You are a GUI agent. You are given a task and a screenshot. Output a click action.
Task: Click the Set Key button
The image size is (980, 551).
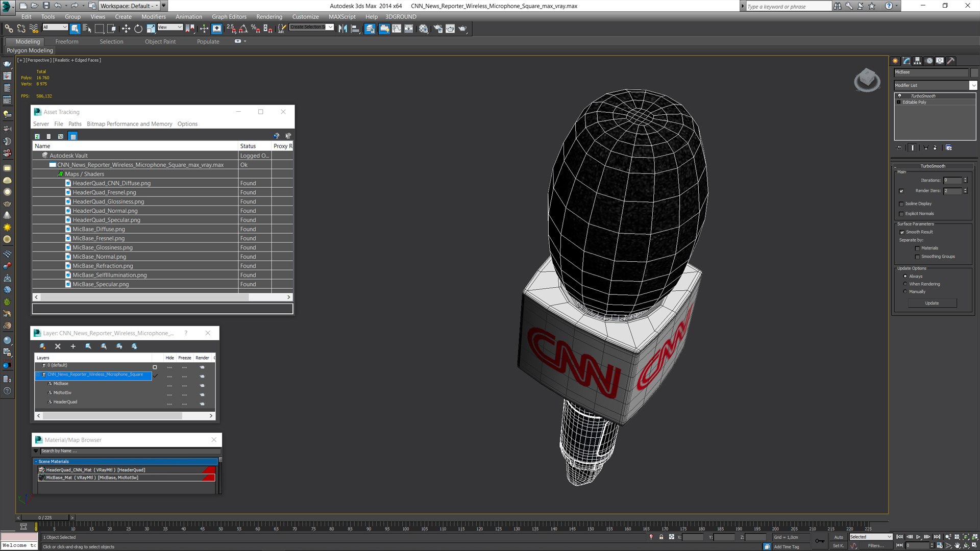pos(839,545)
